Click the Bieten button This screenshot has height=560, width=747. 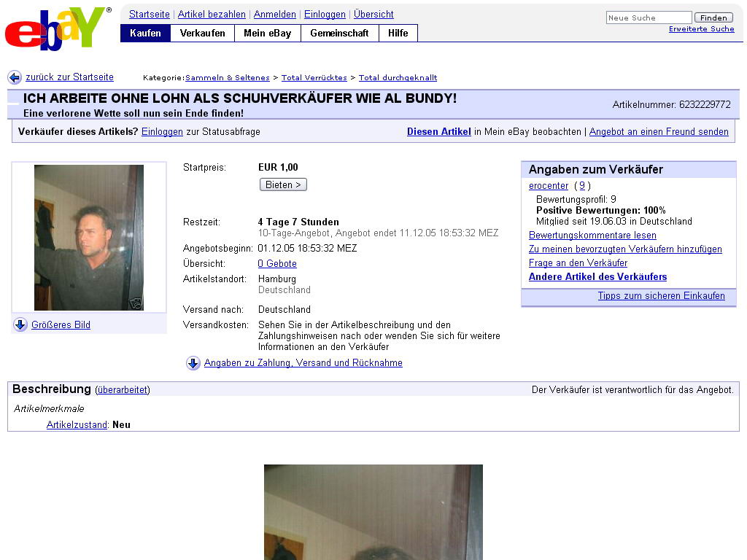pyautogui.click(x=283, y=184)
